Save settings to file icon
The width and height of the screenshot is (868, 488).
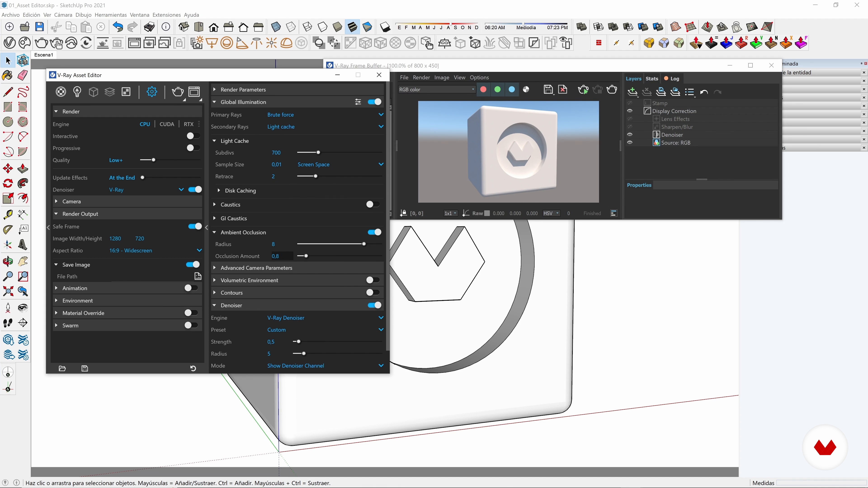tap(85, 368)
